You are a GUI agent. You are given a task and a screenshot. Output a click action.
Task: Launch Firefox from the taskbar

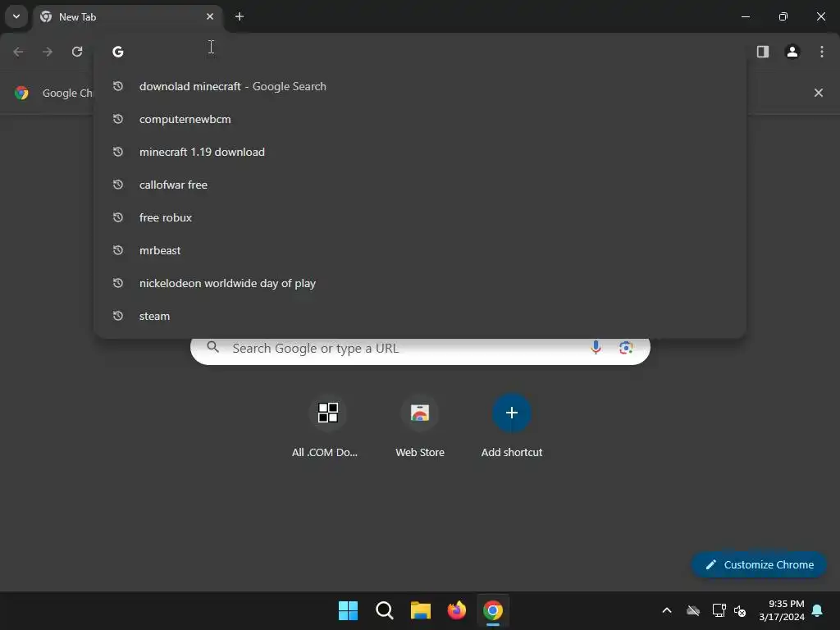pos(456,610)
